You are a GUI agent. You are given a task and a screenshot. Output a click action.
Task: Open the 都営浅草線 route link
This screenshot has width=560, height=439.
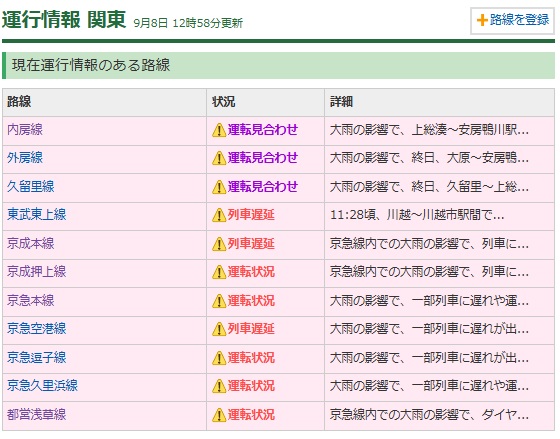37,414
